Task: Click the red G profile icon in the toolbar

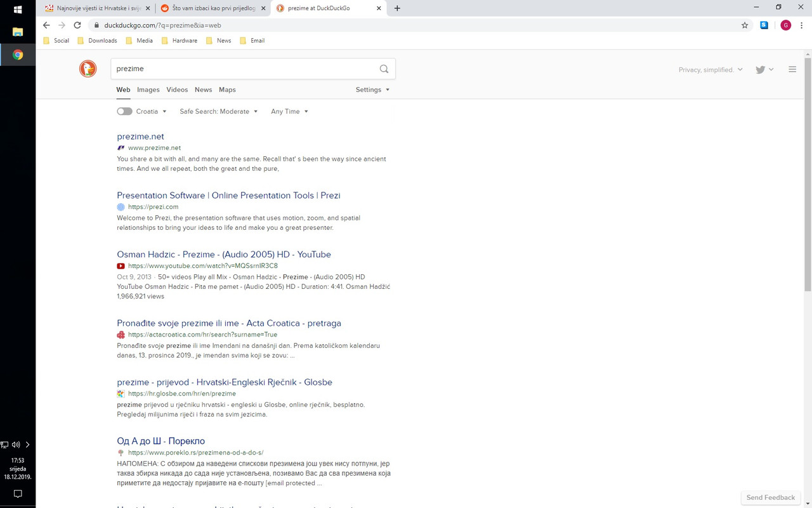Action: click(x=785, y=25)
